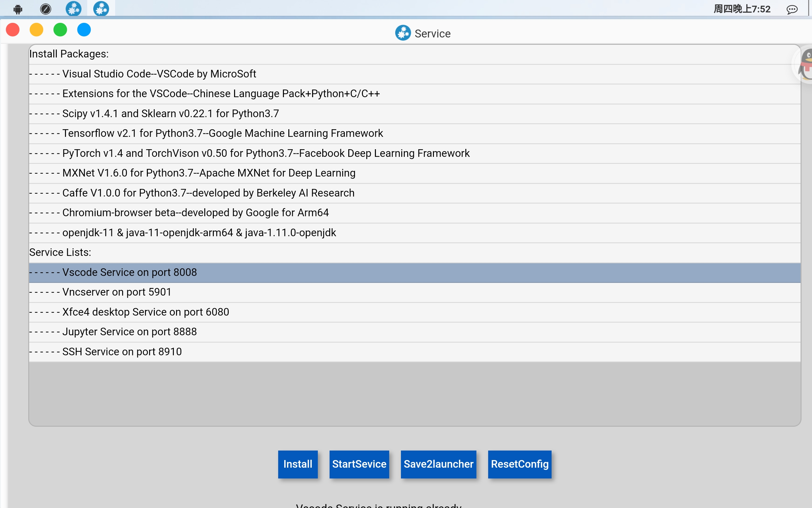Open the chat notification icon in top bar

coord(792,9)
